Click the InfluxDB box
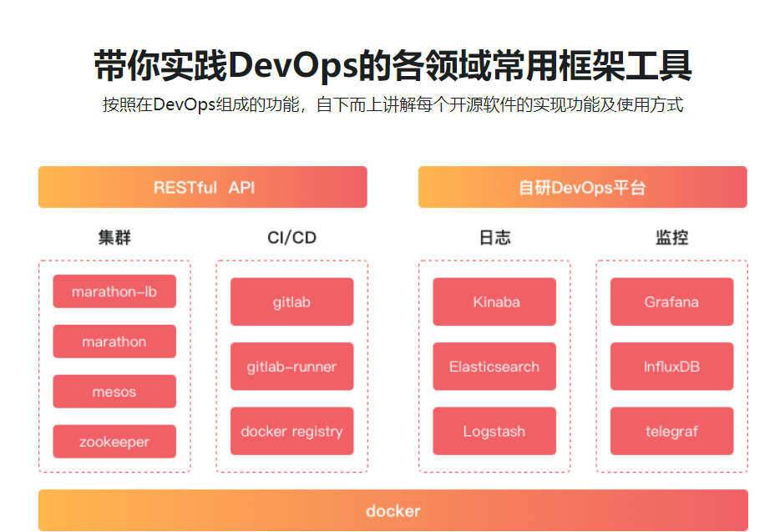The image size is (780, 532). pyautogui.click(x=672, y=367)
